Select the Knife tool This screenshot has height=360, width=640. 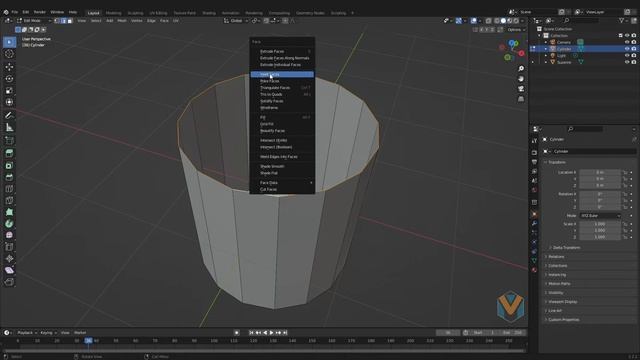point(9,200)
